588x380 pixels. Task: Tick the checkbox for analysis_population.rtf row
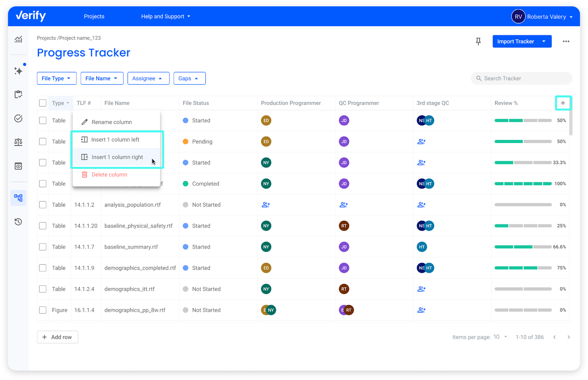coord(43,205)
